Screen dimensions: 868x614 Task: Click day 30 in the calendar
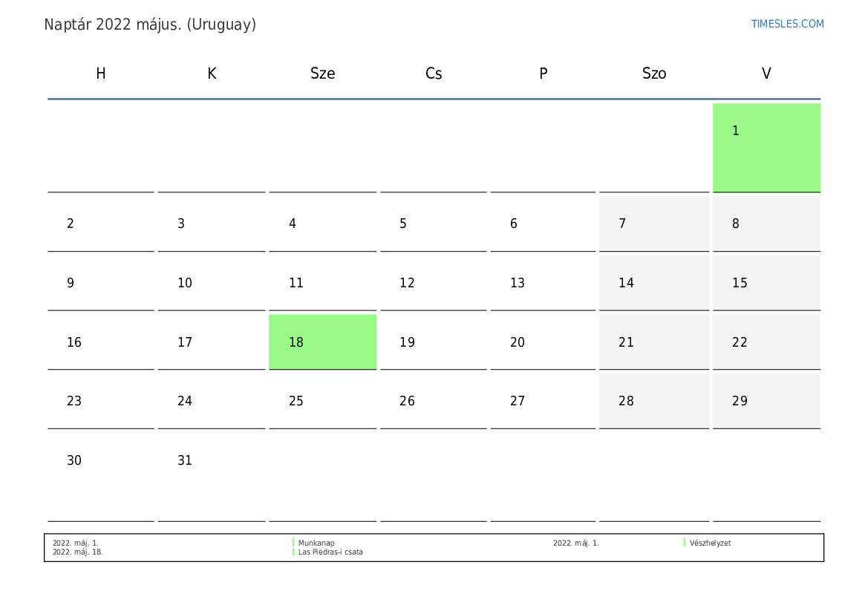click(101, 477)
